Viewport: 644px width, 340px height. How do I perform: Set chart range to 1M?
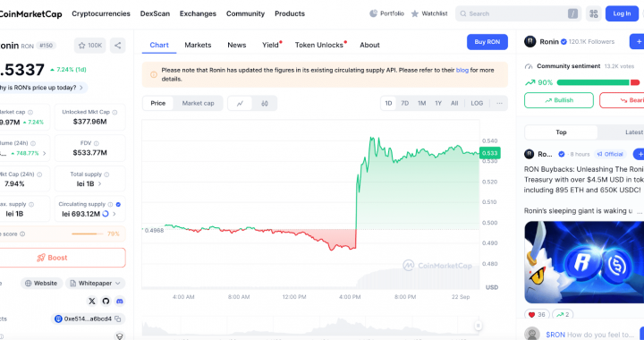pyautogui.click(x=422, y=103)
